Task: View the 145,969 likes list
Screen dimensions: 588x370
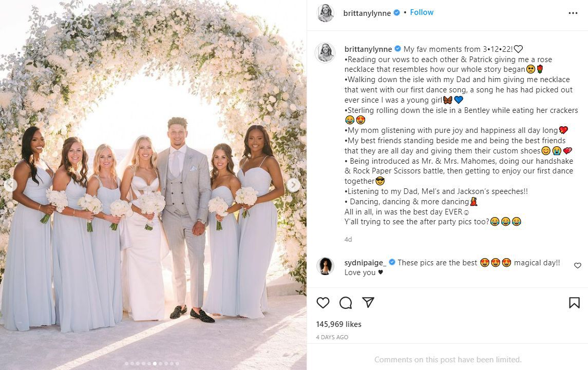Action: pyautogui.click(x=338, y=324)
